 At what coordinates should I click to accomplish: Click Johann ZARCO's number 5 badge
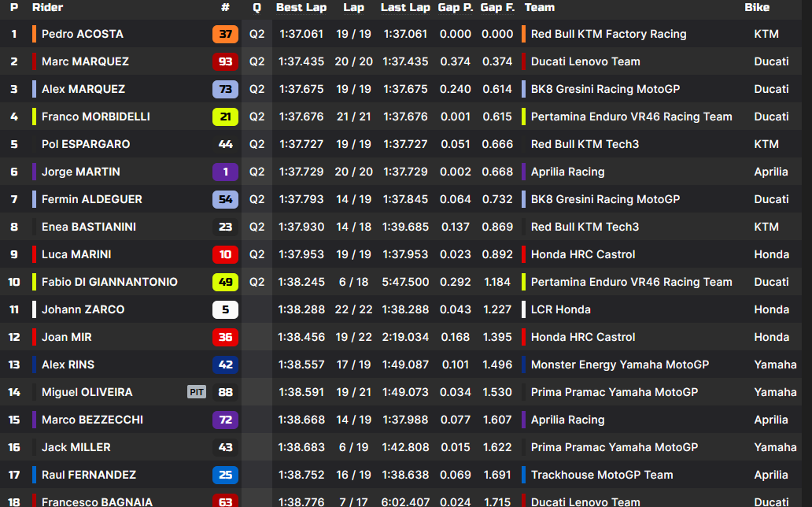(x=225, y=309)
